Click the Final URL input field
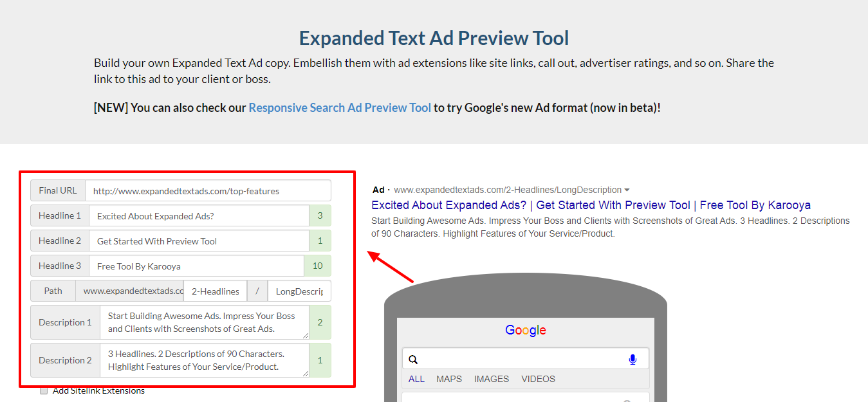Viewport: 868px width, 402px height. point(208,190)
